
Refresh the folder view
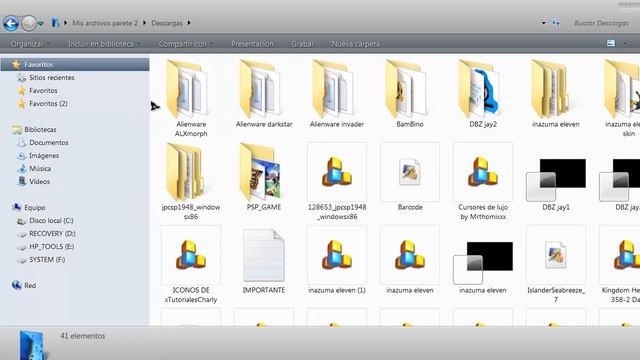(556, 23)
